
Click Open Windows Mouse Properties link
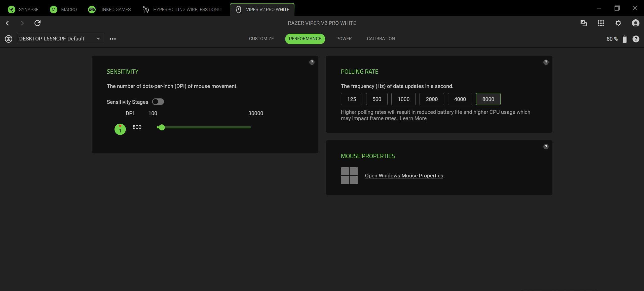click(x=404, y=176)
